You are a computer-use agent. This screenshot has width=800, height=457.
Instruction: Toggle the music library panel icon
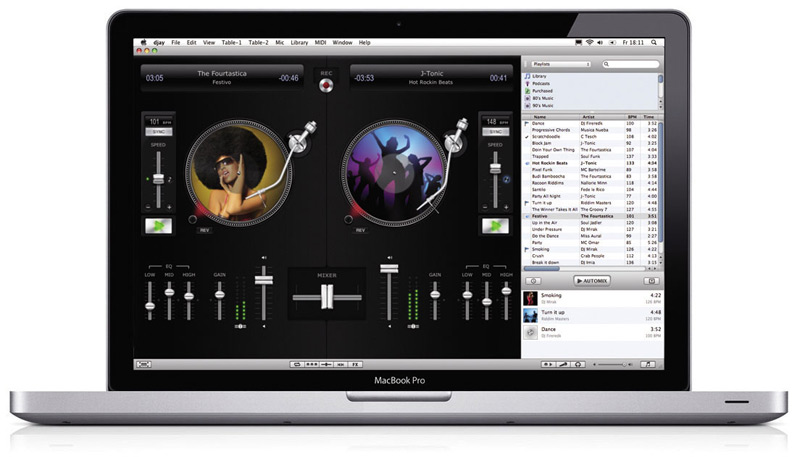648,364
